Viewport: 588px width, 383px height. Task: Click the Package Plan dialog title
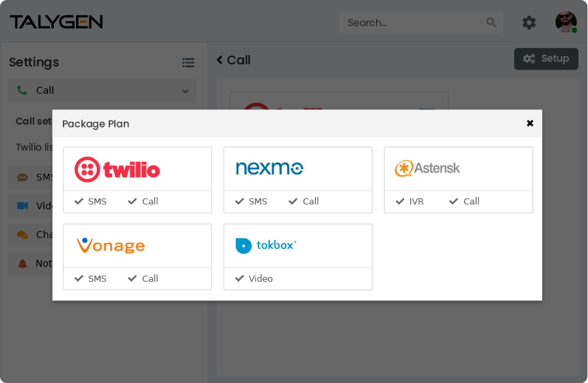[96, 124]
